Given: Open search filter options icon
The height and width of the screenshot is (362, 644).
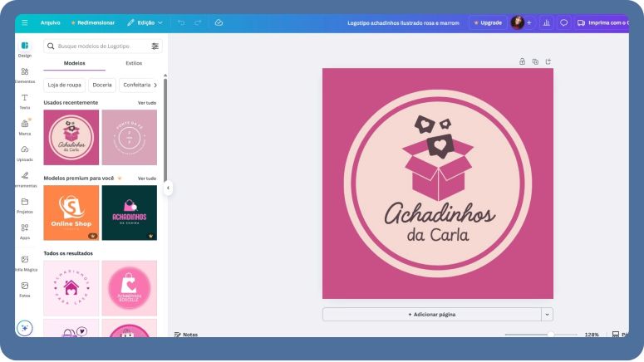Looking at the screenshot, I should (x=155, y=46).
